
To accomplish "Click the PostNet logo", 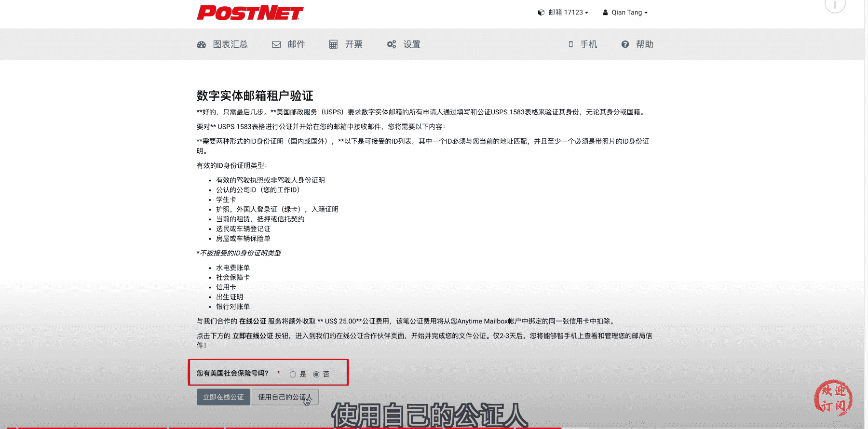I will tap(250, 13).
